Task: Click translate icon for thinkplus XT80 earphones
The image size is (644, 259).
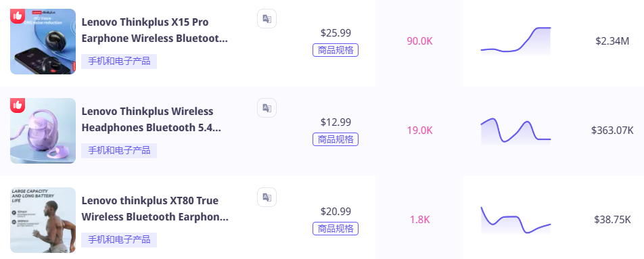Action: (x=267, y=197)
